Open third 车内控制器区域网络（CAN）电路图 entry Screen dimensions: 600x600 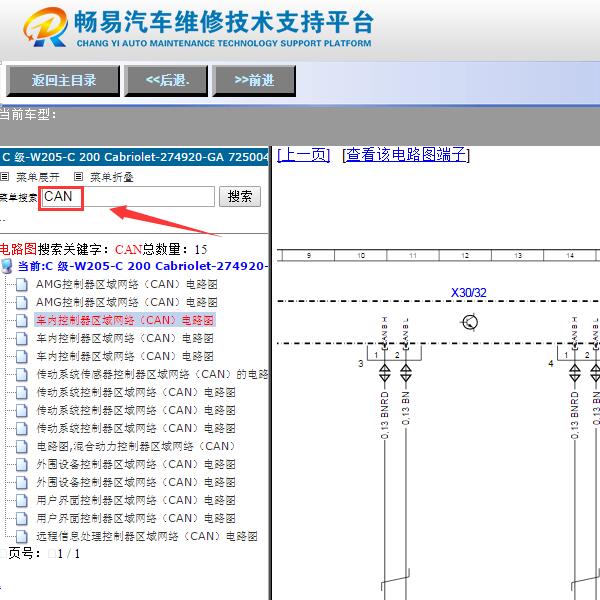125,356
